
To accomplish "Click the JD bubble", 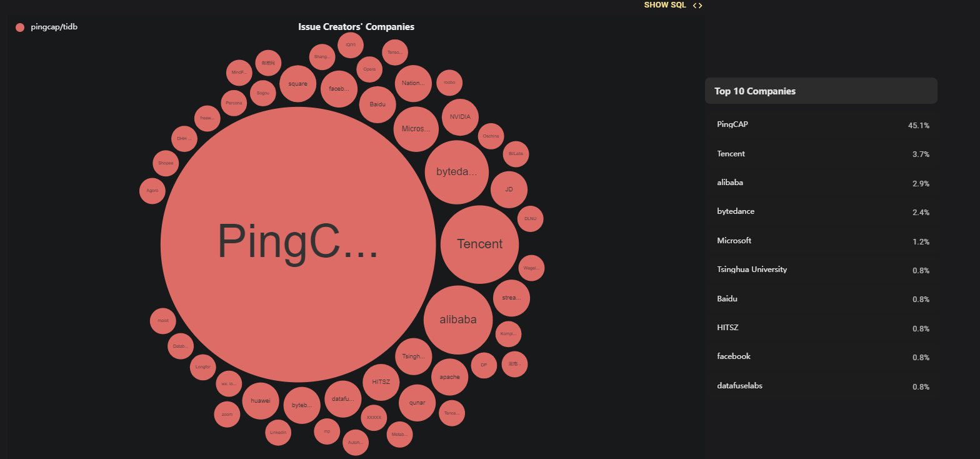I will point(509,189).
